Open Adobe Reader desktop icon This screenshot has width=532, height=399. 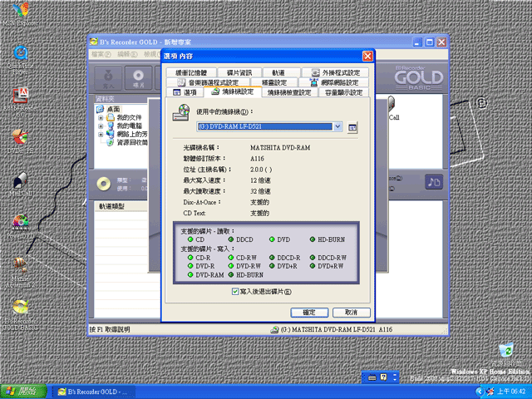[x=21, y=102]
